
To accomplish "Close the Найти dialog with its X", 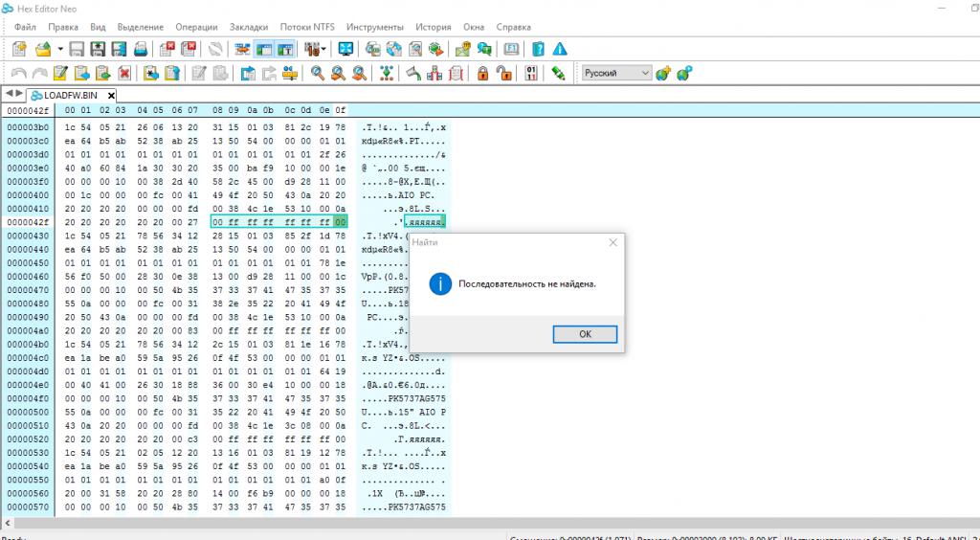I will click(612, 243).
